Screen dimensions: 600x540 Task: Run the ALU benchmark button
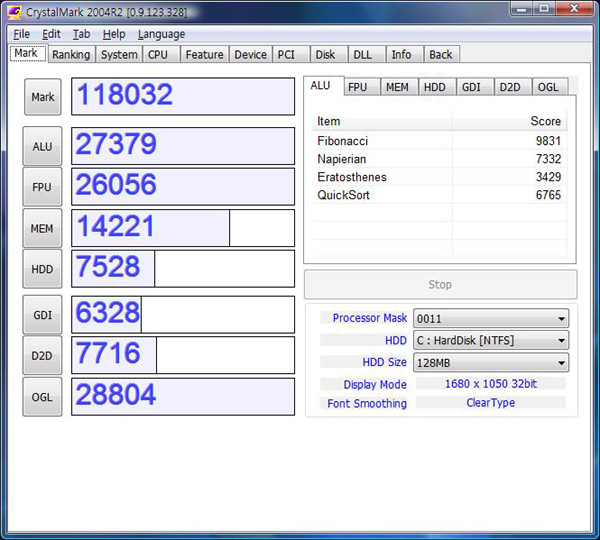[x=42, y=146]
